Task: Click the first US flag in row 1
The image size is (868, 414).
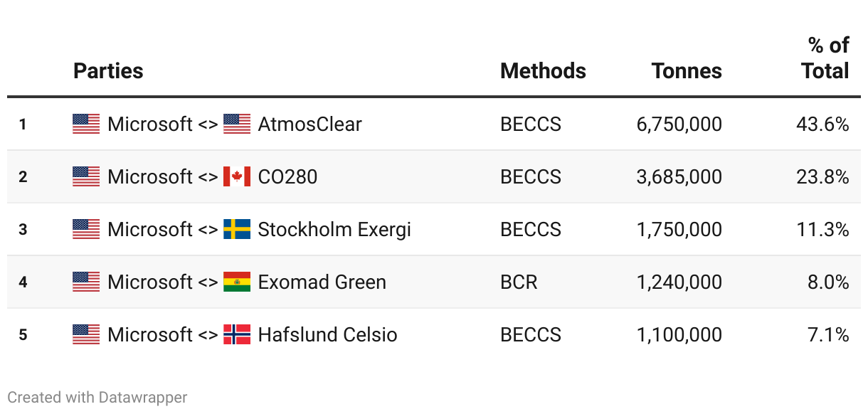Action: tap(86, 124)
